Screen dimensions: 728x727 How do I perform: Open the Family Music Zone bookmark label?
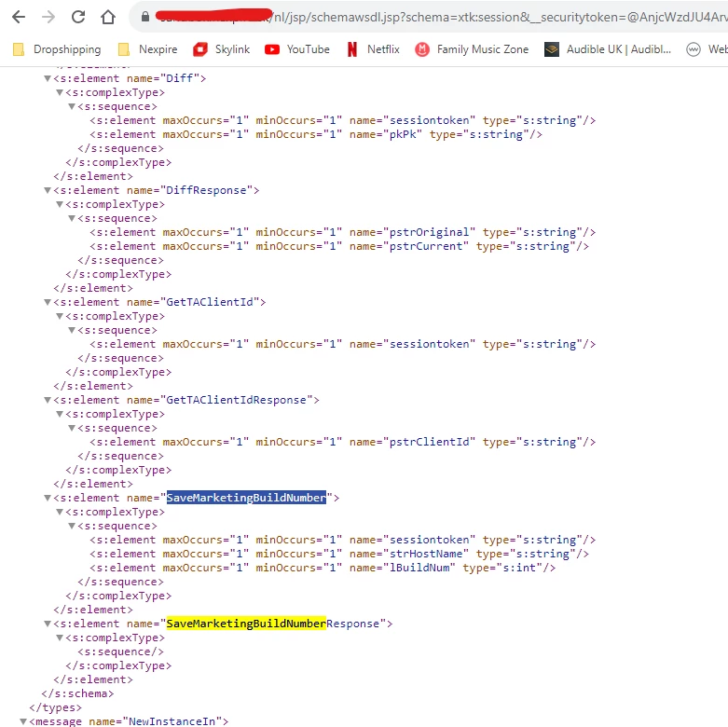483,49
